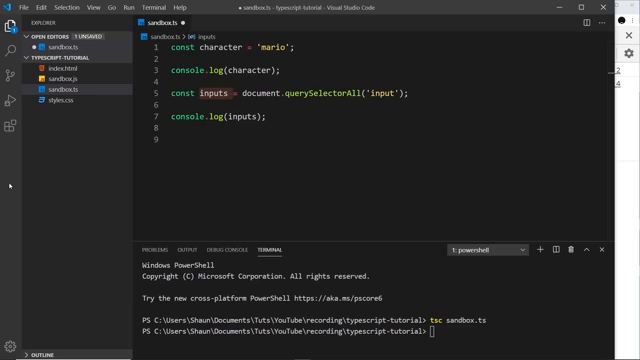640x360 pixels.
Task: Open the Run and Debug view
Action: [x=10, y=100]
